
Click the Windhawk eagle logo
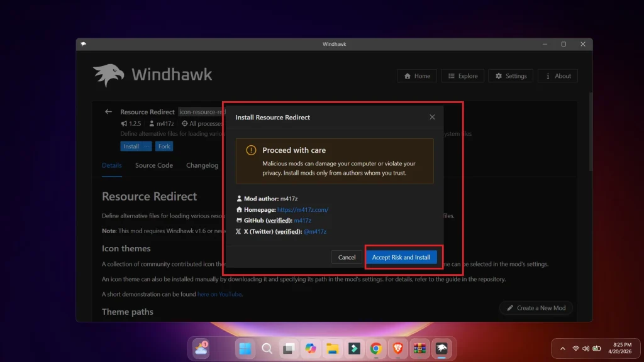tap(108, 75)
